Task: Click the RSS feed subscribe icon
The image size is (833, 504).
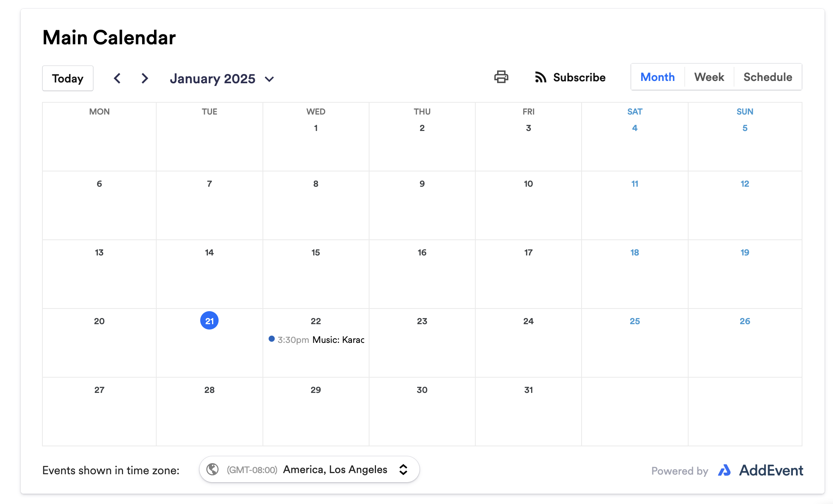Action: coord(540,77)
